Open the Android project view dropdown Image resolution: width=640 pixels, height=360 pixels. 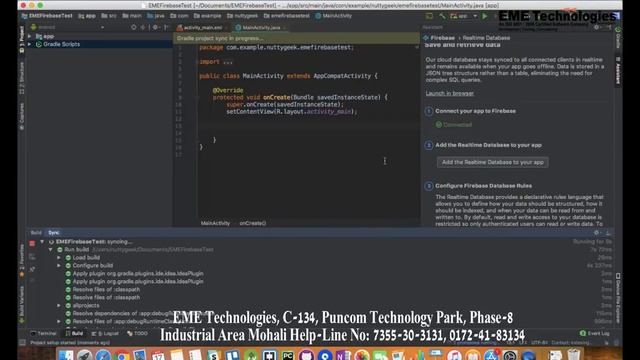[x=67, y=27]
